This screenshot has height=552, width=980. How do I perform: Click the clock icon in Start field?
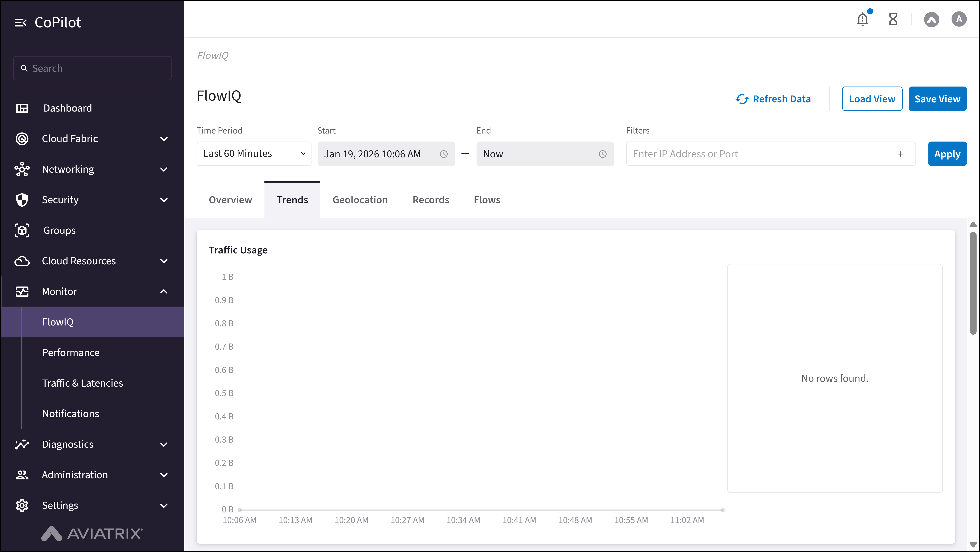pos(444,154)
